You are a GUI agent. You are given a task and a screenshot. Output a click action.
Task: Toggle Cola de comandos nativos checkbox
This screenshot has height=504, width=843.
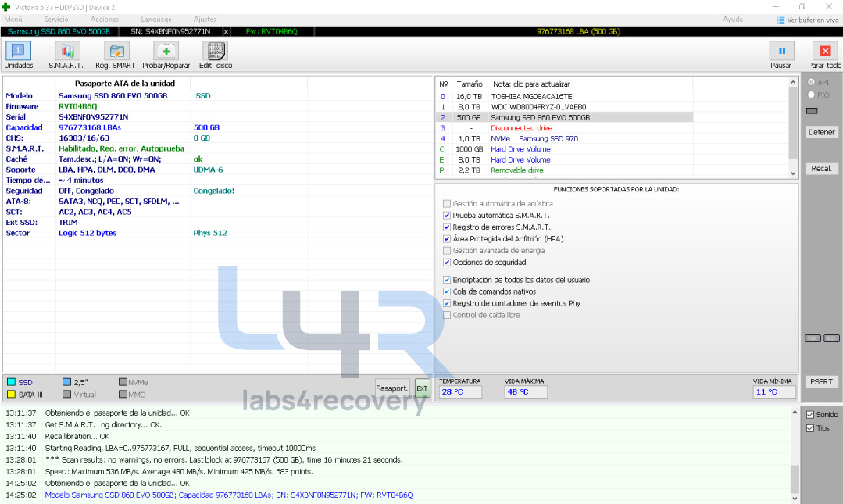pyautogui.click(x=447, y=291)
